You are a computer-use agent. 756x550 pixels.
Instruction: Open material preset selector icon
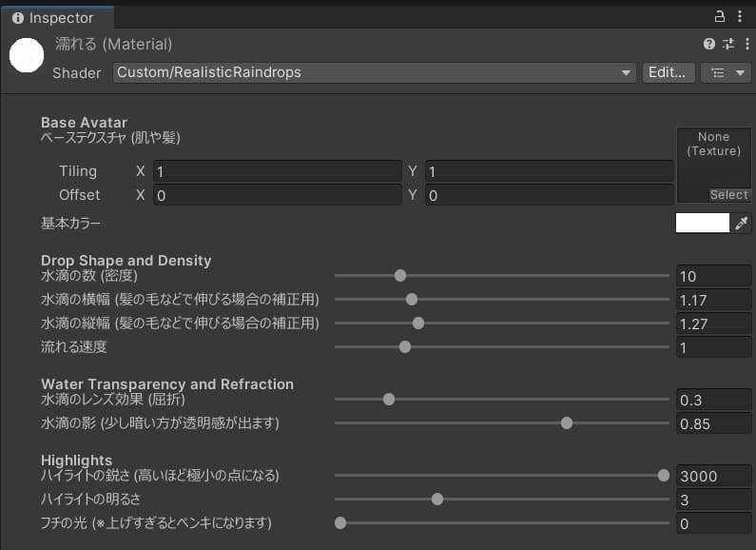click(x=728, y=44)
